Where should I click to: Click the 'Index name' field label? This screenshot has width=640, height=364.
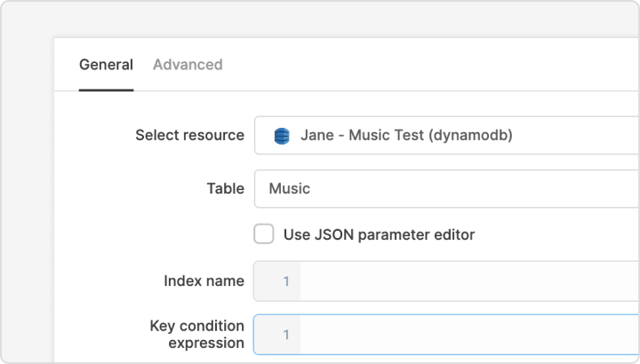click(204, 281)
